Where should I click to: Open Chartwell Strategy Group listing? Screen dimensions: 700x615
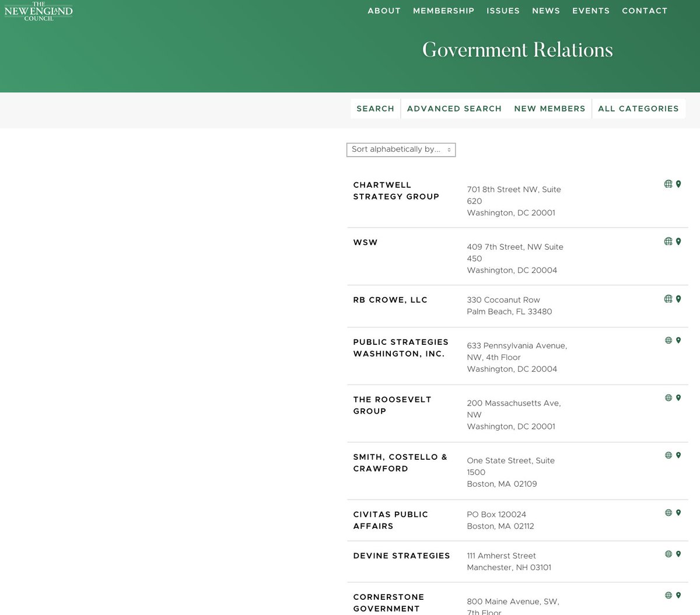tap(396, 191)
